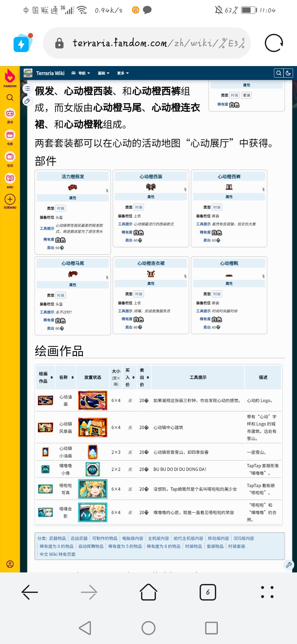297x644 pixels.
Task: Open 活力橙假发 item card title
Action: point(73,177)
